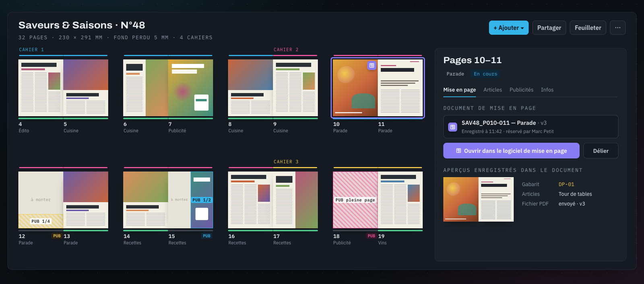The width and height of the screenshot is (644, 284).
Task: Click the 'envoyé · v3' PDF status
Action: (x=572, y=204)
